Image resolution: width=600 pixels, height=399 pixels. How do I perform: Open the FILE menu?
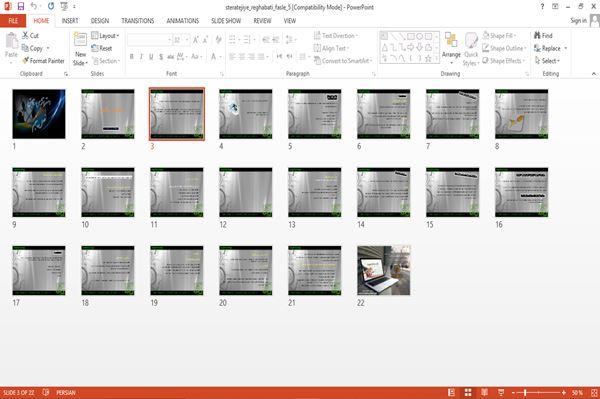[13, 21]
